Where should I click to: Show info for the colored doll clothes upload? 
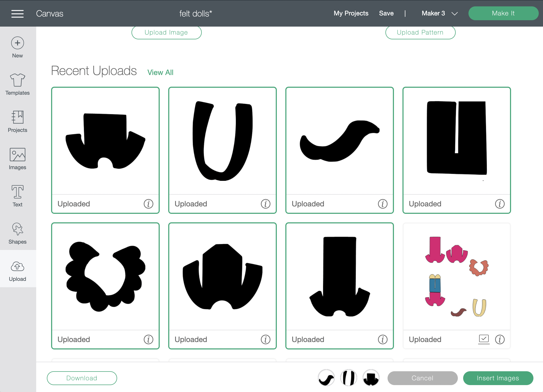(x=500, y=340)
